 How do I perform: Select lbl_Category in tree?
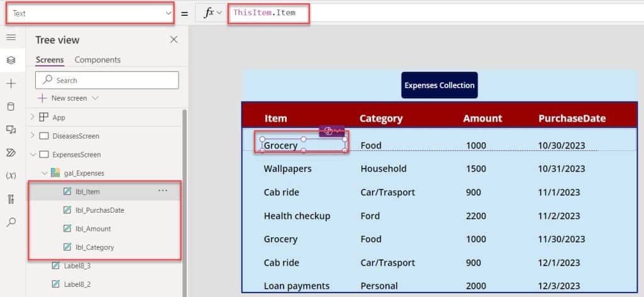pyautogui.click(x=95, y=247)
